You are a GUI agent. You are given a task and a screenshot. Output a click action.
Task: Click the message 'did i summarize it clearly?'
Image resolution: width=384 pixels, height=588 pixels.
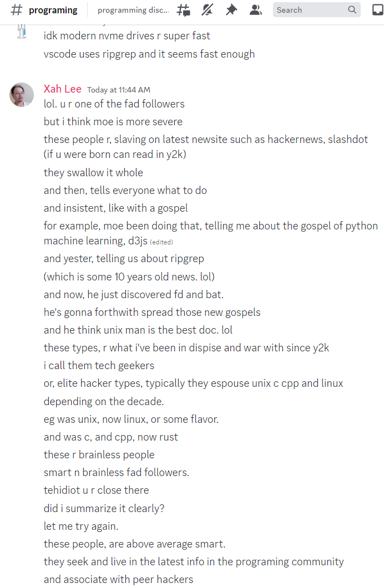[x=104, y=509]
